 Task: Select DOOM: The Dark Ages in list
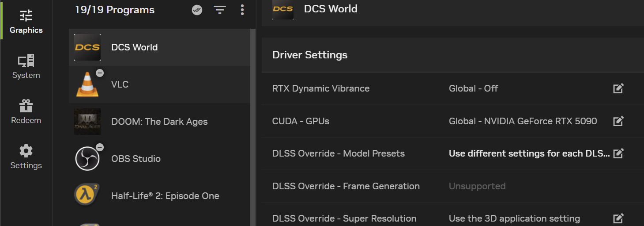click(159, 122)
